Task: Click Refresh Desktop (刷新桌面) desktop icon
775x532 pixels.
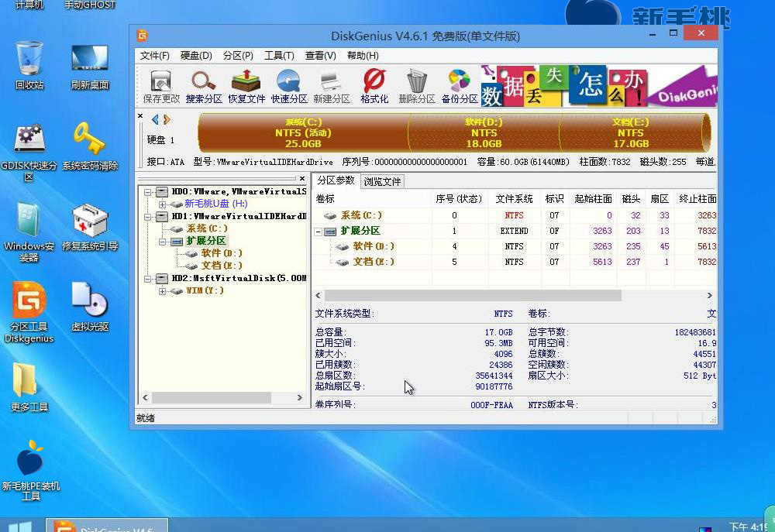Action: tap(89, 67)
